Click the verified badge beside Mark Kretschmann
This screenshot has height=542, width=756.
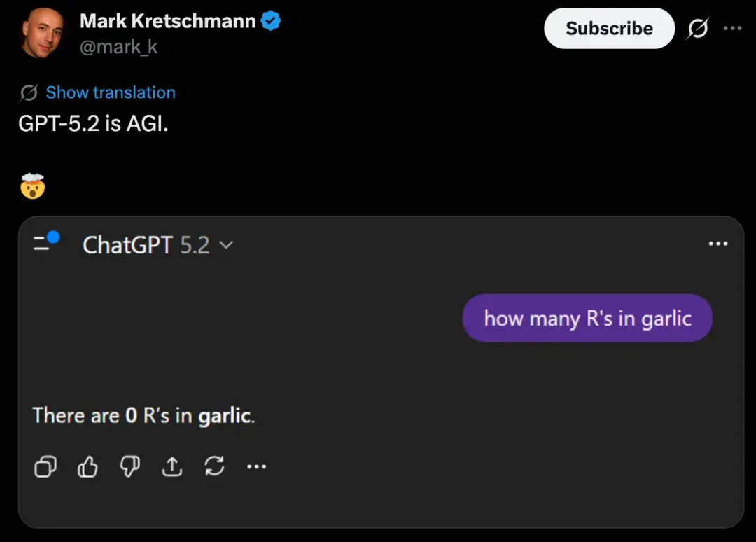pyautogui.click(x=270, y=20)
